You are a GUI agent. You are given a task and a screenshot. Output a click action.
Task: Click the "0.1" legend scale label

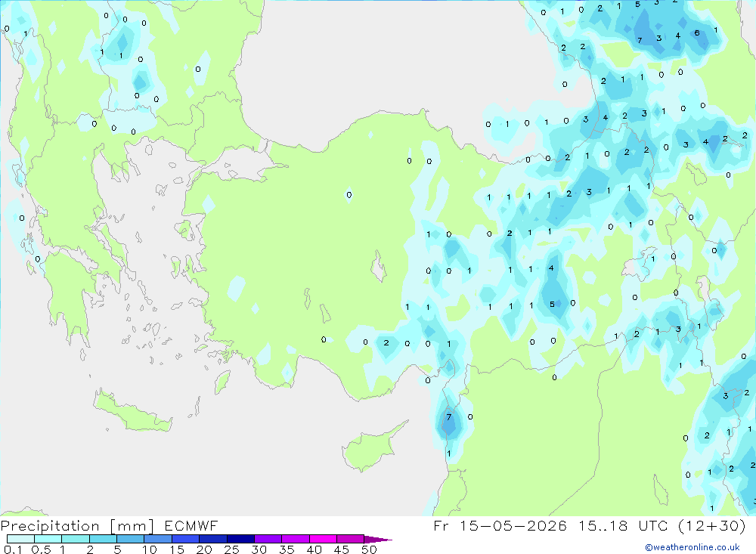click(x=13, y=549)
